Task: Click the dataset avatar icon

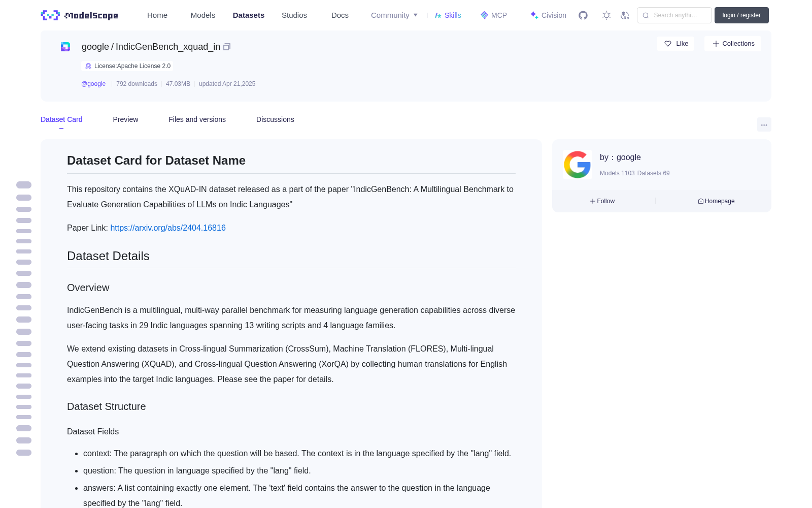Action: click(65, 47)
